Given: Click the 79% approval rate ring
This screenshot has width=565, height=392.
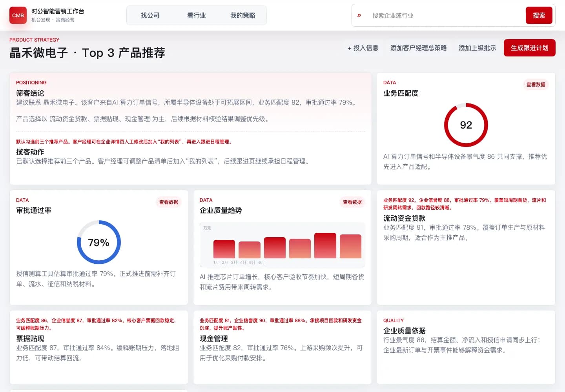Looking at the screenshot, I should click(x=99, y=242).
